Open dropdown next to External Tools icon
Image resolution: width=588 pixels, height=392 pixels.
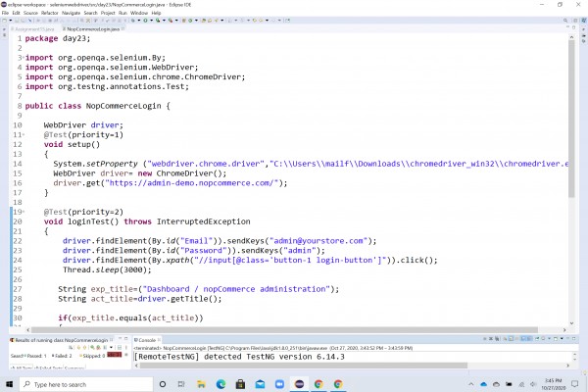(176, 21)
